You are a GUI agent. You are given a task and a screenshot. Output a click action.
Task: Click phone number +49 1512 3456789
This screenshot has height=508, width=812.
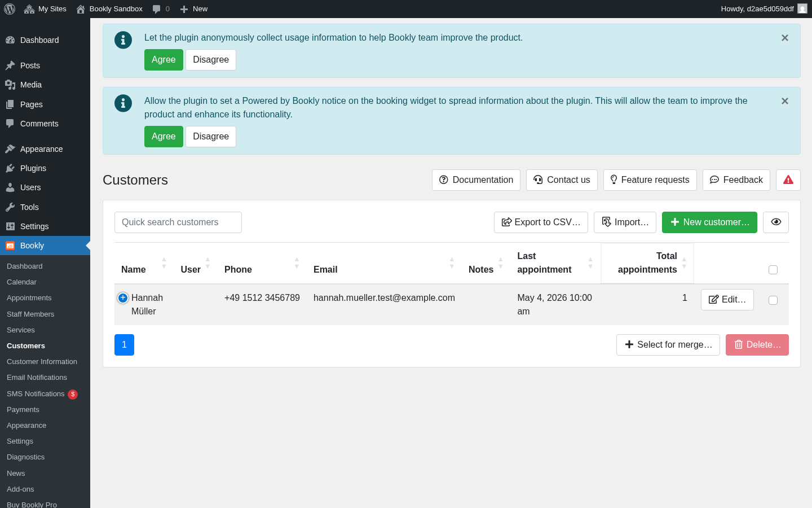[x=262, y=298]
